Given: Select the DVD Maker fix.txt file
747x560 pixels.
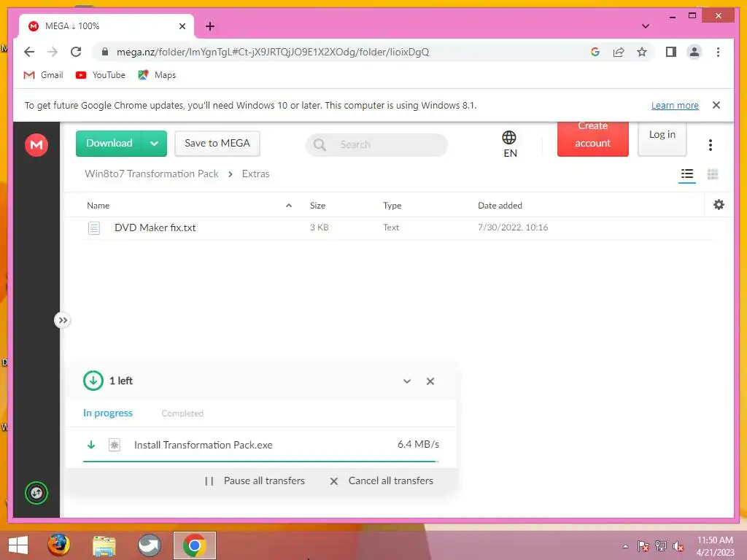Looking at the screenshot, I should (399, 227).
